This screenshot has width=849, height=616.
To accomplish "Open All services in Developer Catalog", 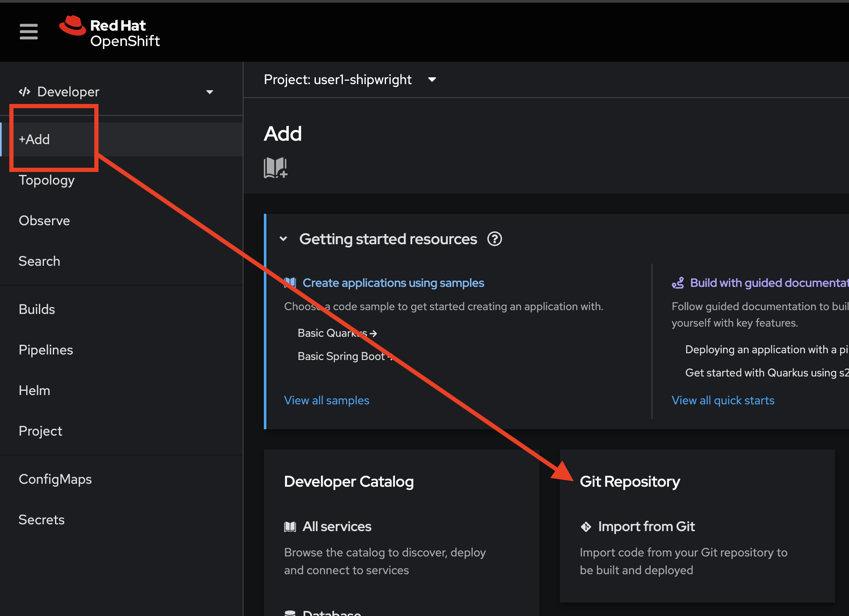I will (x=337, y=526).
